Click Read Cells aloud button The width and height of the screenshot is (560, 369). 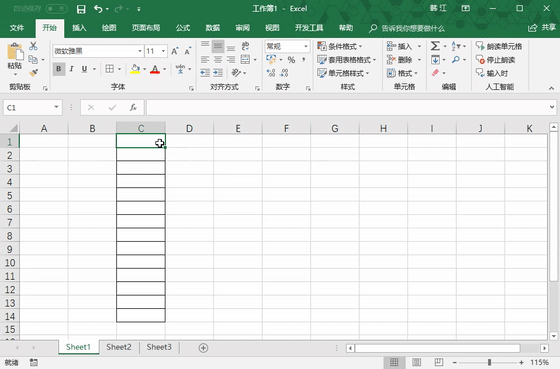point(499,46)
